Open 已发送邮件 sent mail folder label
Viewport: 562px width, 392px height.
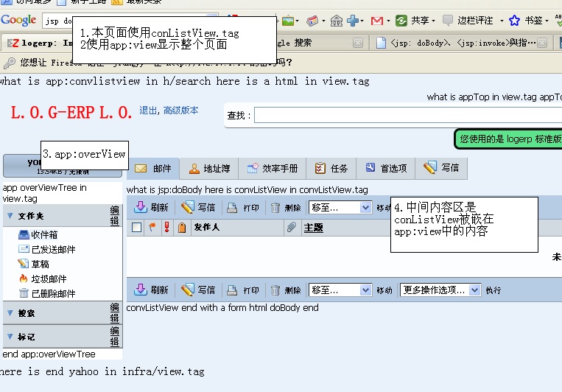tap(54, 250)
